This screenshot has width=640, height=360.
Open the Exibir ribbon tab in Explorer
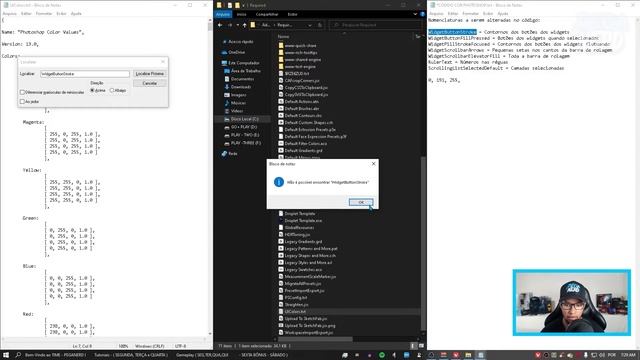point(292,14)
